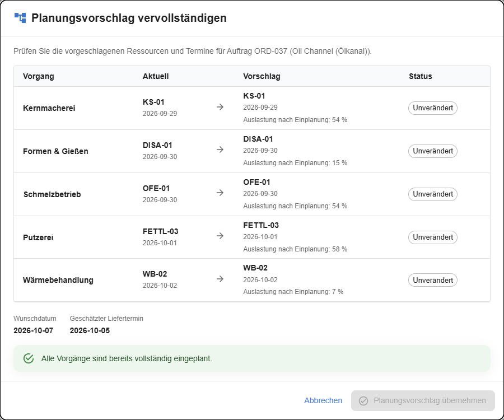Click the arrow icon in the Kernmacherei row
Viewport: 504px width, 420px height.
click(220, 107)
